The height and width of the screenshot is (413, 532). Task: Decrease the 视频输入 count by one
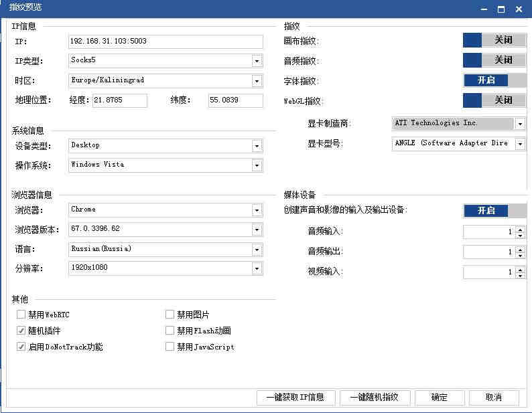pyautogui.click(x=520, y=276)
